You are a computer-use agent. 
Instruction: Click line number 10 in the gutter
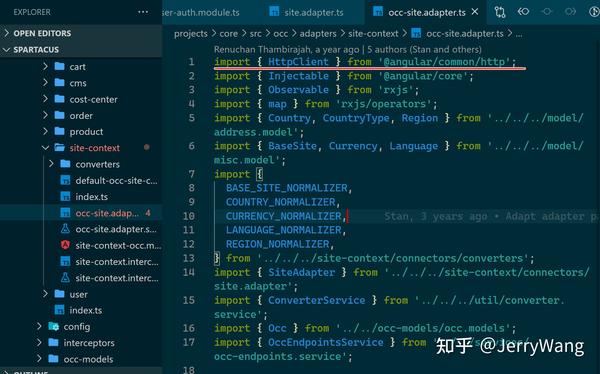point(189,216)
